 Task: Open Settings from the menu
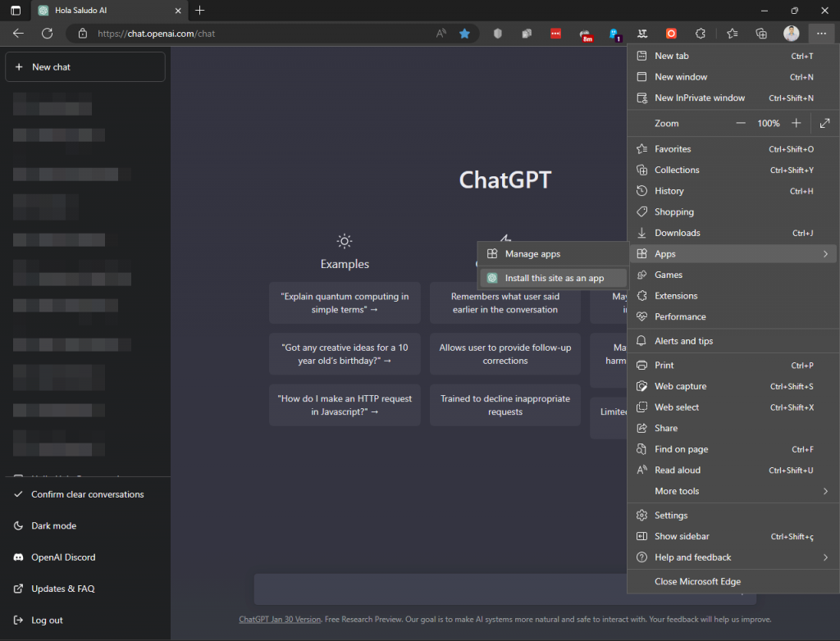pyautogui.click(x=733, y=515)
